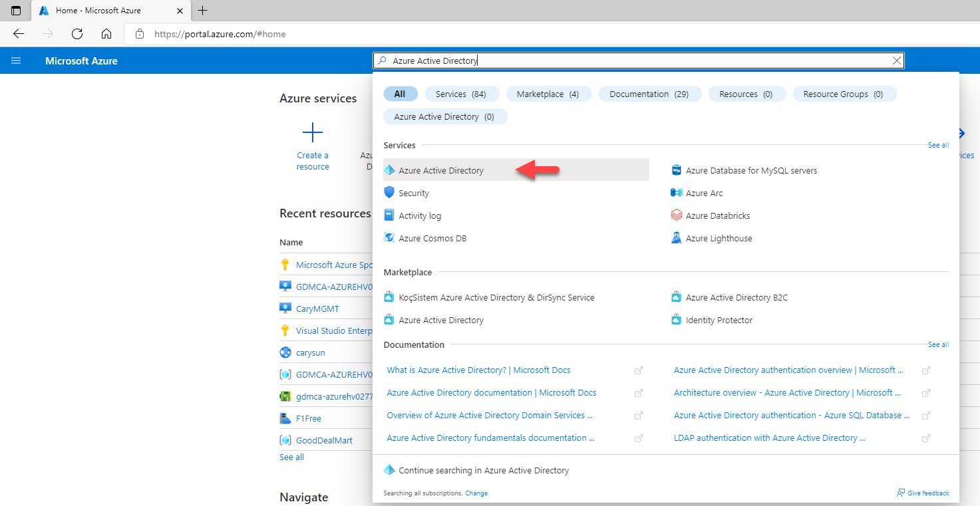Go to browser home icon
Screen dimensions: 980x506
click(x=106, y=34)
